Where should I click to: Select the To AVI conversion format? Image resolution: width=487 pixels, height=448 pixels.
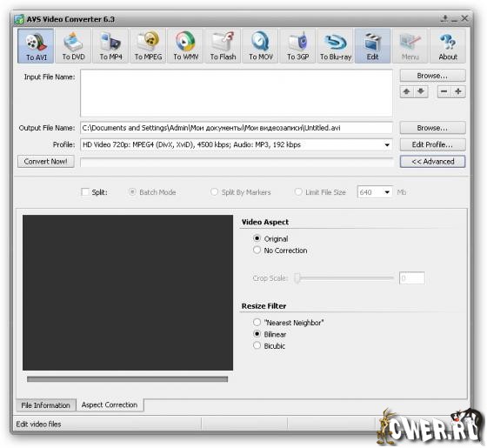[x=36, y=46]
